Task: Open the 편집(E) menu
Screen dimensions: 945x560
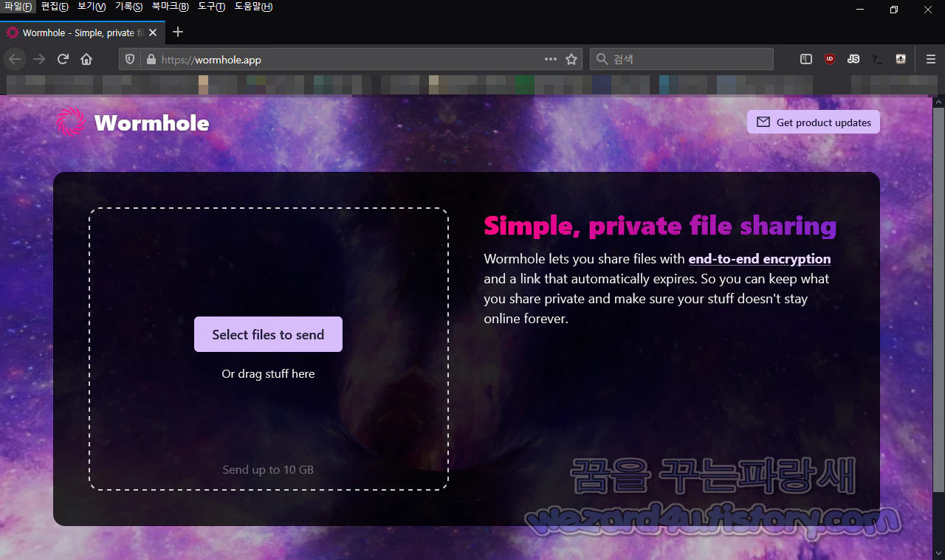Action: point(55,7)
